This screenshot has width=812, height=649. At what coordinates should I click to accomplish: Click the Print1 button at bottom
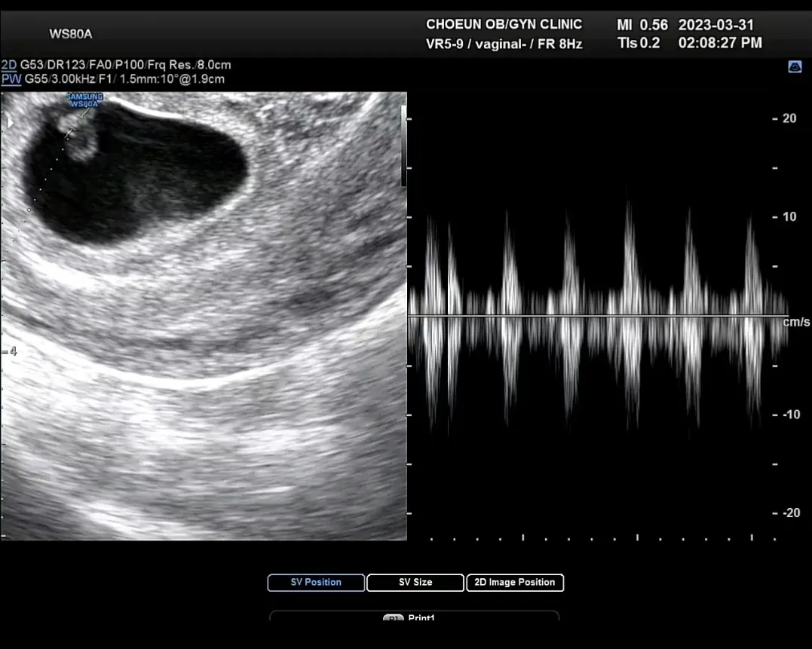(x=414, y=617)
